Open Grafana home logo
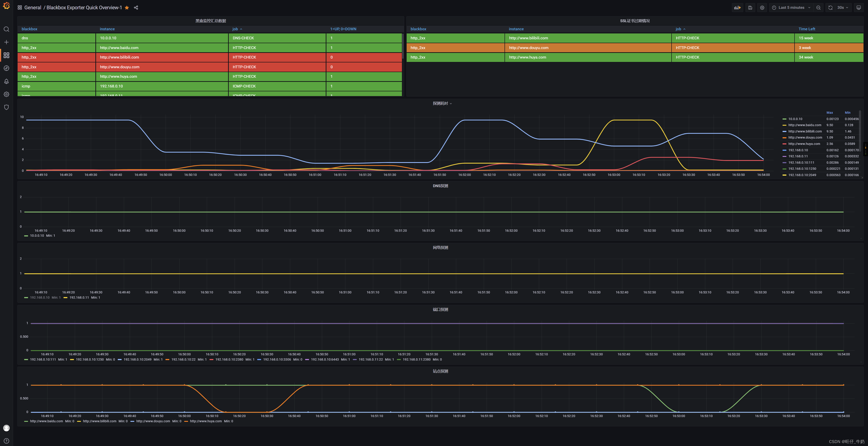 6,6
